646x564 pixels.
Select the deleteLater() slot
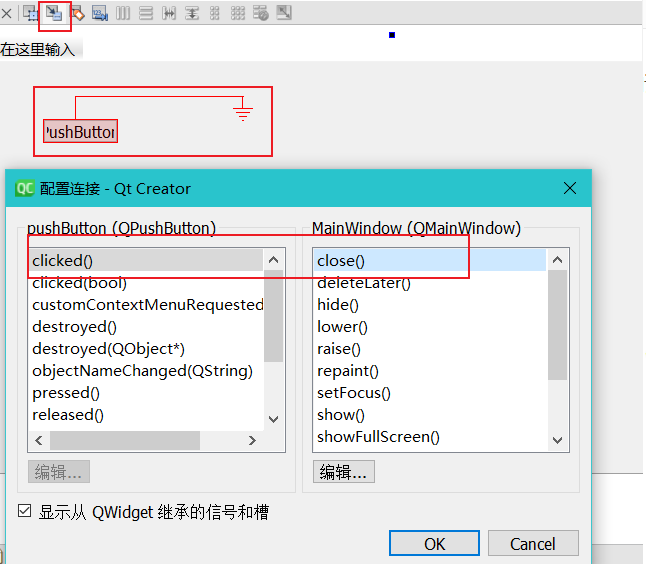(430, 283)
